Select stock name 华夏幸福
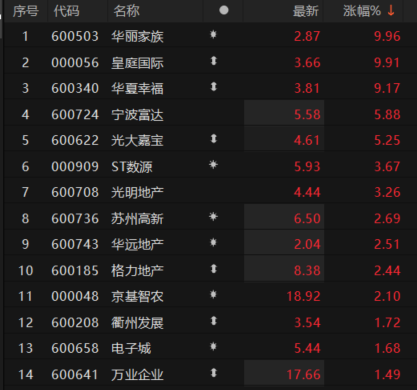The width and height of the screenshot is (417, 390). (137, 88)
